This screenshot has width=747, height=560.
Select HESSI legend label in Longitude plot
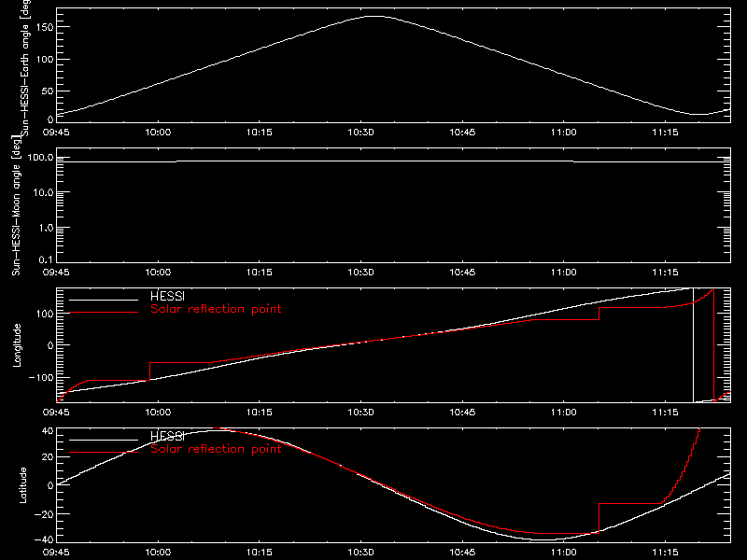click(x=167, y=296)
